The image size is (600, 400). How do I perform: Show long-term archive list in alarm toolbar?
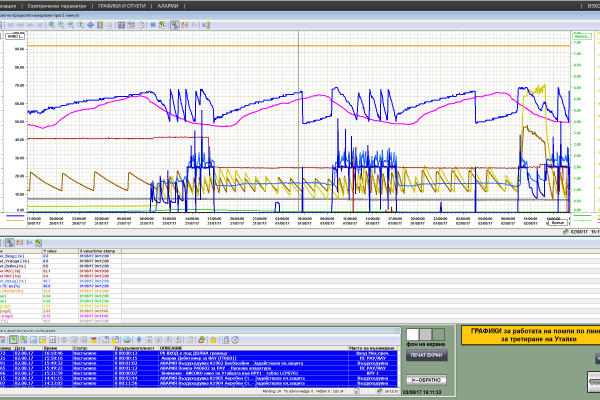pos(33,340)
